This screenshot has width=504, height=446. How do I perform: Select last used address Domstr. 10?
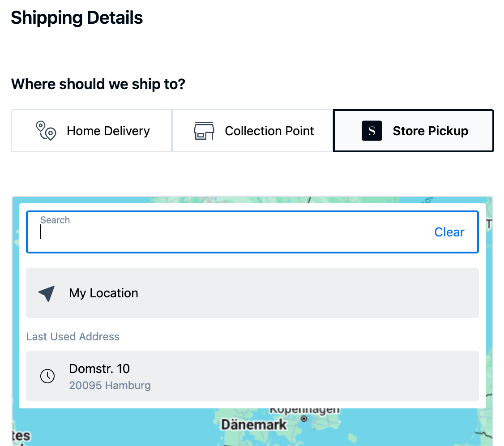(252, 376)
